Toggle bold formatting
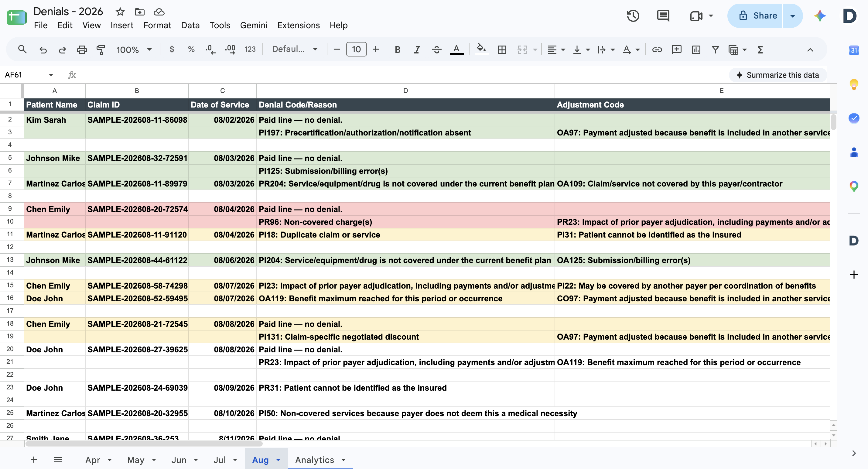This screenshot has width=868, height=469. click(x=398, y=50)
